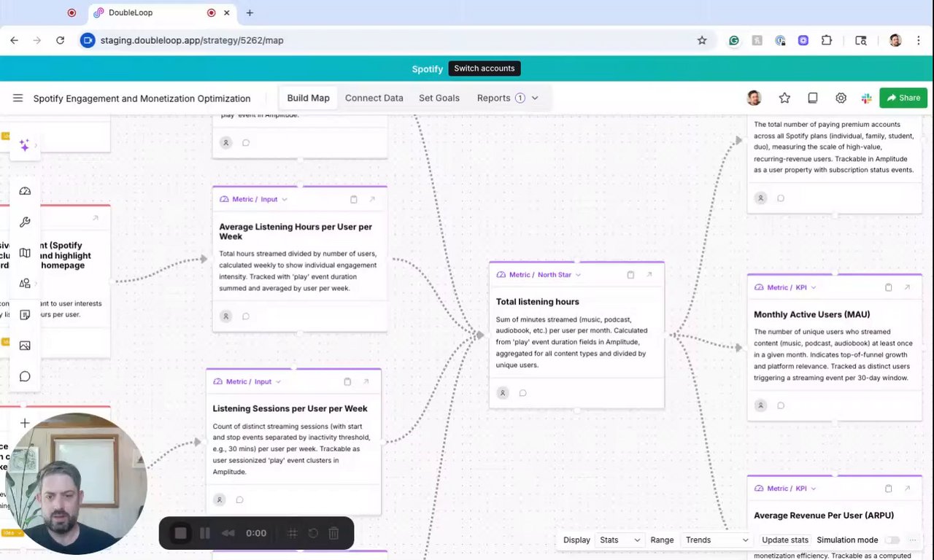The image size is (934, 560).
Task: Click Update stats button
Action: pyautogui.click(x=785, y=540)
